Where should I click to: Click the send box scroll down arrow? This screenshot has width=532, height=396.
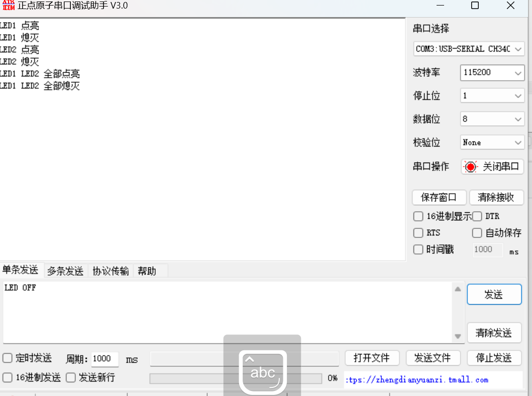pos(458,336)
